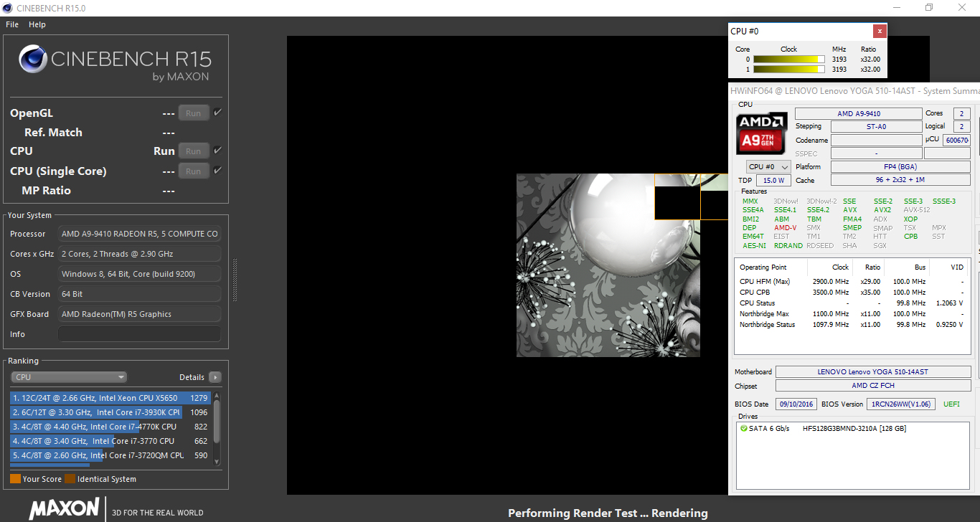Viewport: 980px width, 522px height.
Task: Click the CB Version field showing 64 Bit
Action: click(x=139, y=294)
